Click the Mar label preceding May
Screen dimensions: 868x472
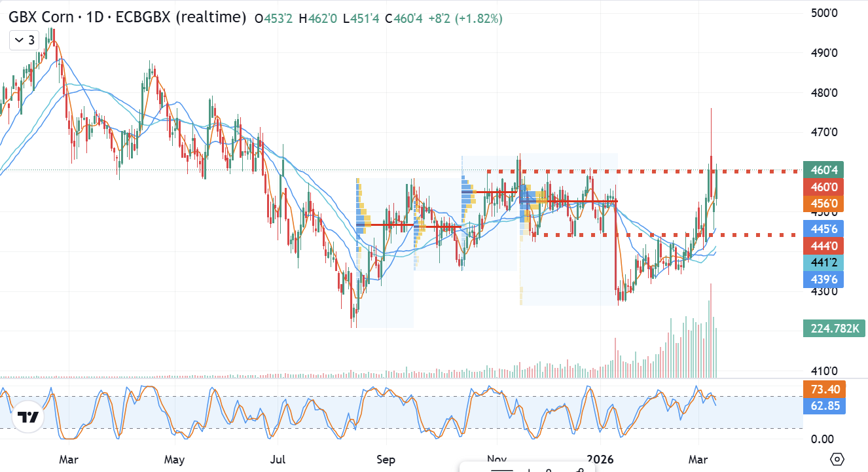68,460
